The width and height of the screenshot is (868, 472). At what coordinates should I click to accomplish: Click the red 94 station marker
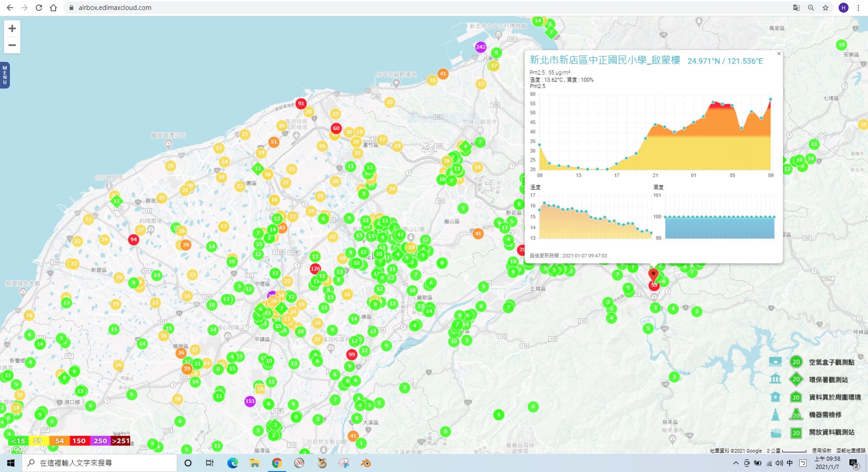coord(133,239)
